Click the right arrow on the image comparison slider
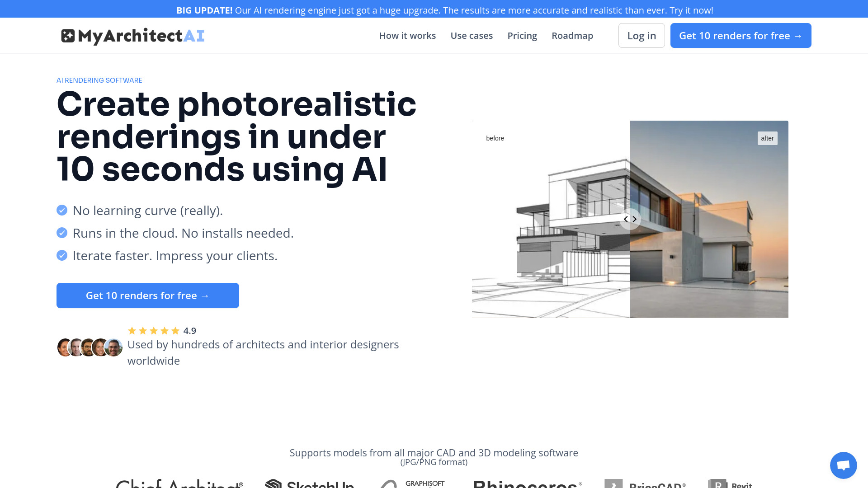Image resolution: width=868 pixels, height=488 pixels. click(635, 219)
